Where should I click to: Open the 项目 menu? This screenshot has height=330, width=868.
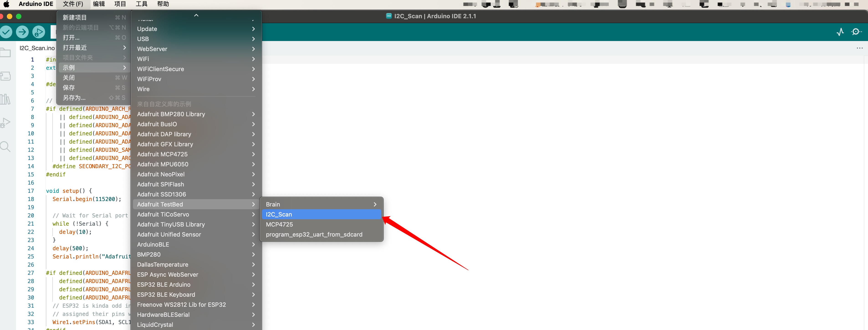(120, 4)
